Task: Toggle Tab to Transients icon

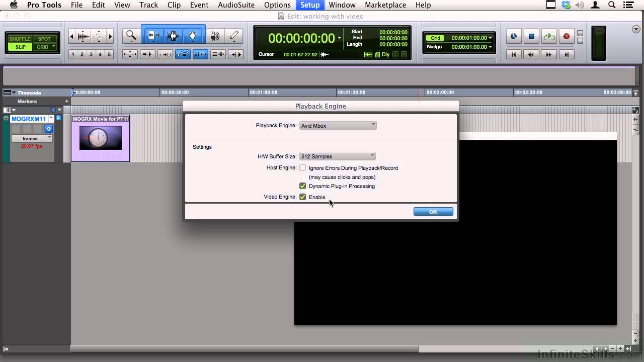Action: pos(147,54)
